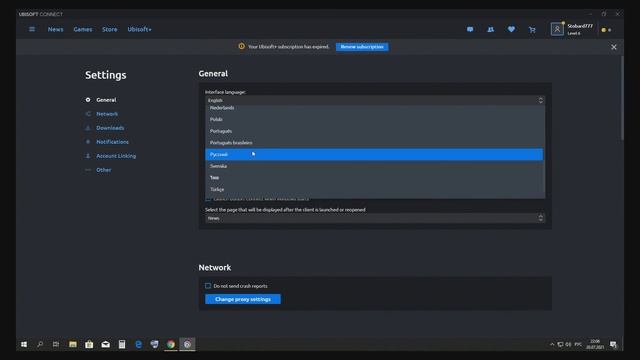This screenshot has width=640, height=360.
Task: Toggle Do not send crash reports checkbox
Action: tap(208, 286)
